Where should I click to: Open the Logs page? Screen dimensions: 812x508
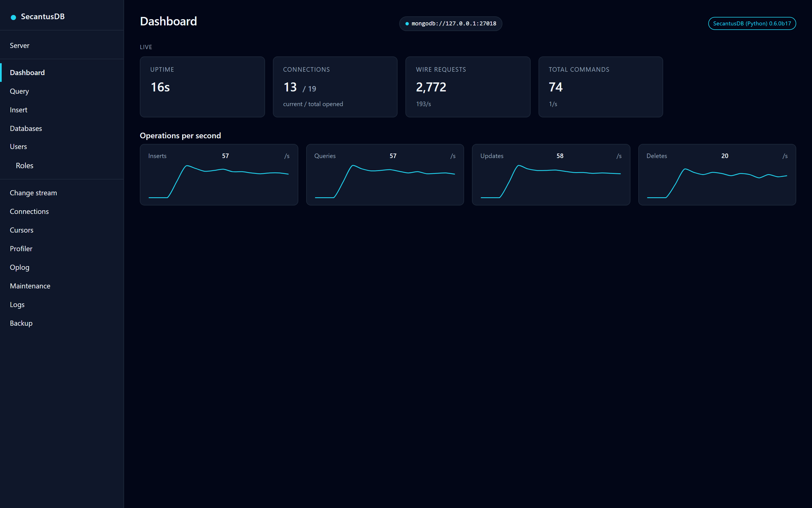pyautogui.click(x=62, y=305)
